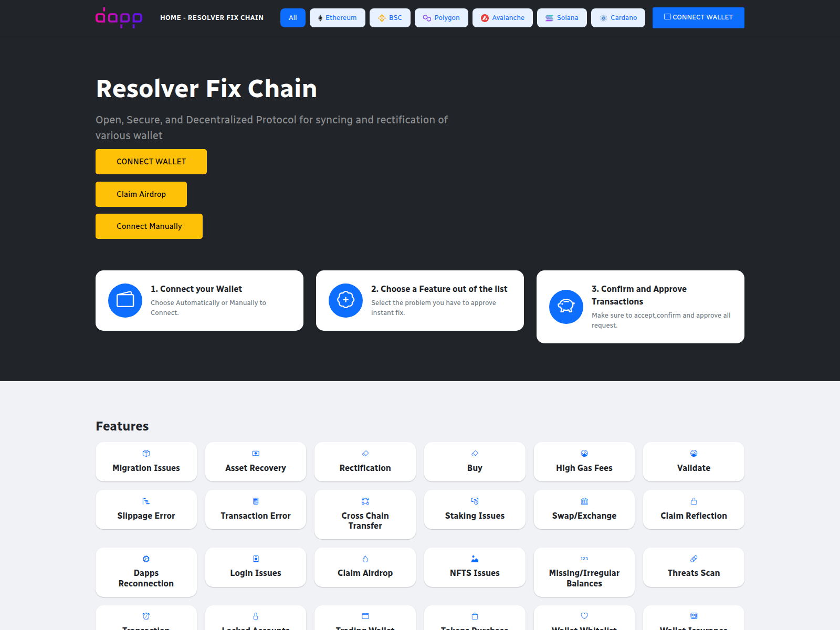Screen dimensions: 840x630
Task: Choose Dapps Reconnection label
Action: (x=146, y=578)
